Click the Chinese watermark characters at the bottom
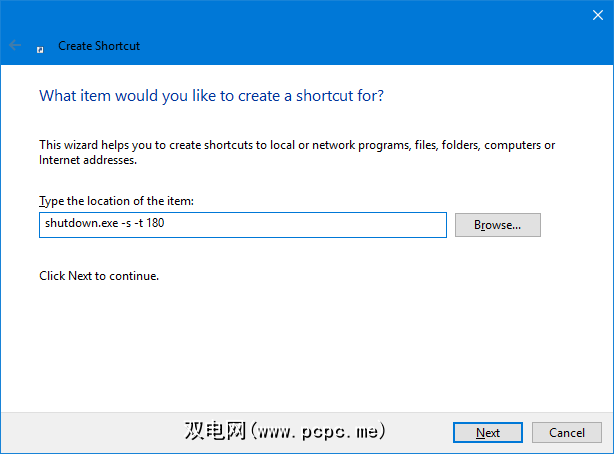This screenshot has height=454, width=614. (216, 432)
